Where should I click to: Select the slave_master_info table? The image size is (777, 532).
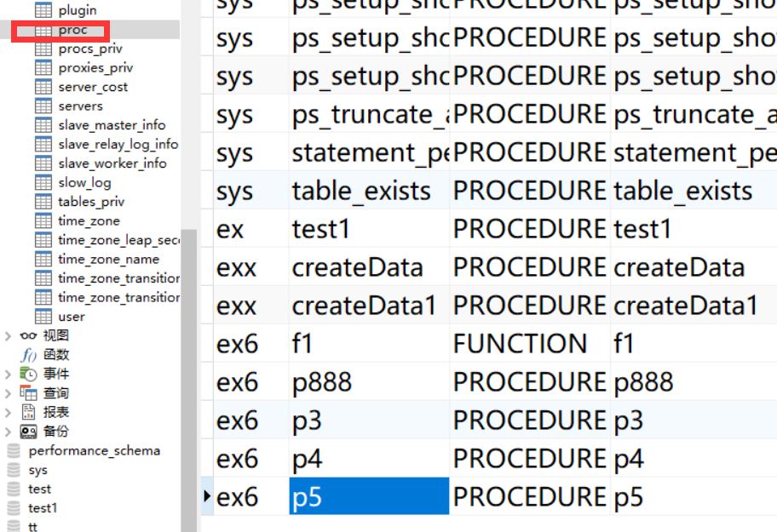click(112, 125)
